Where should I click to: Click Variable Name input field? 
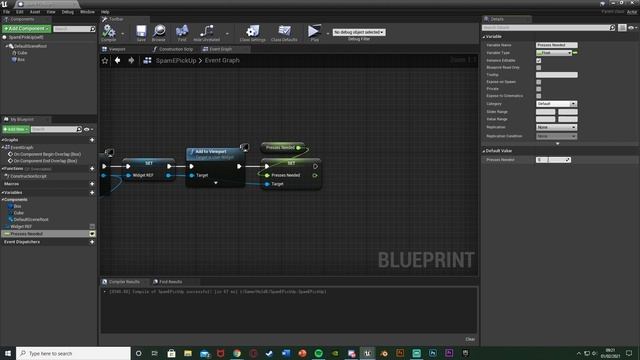coord(556,45)
